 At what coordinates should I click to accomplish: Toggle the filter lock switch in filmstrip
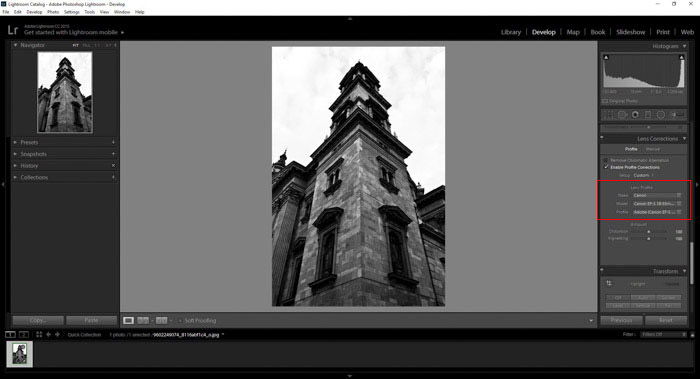(x=692, y=334)
